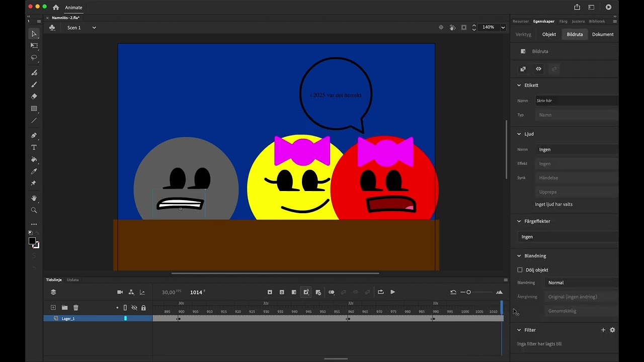Collapse the Ljud section
This screenshot has width=644, height=362.
point(519,134)
